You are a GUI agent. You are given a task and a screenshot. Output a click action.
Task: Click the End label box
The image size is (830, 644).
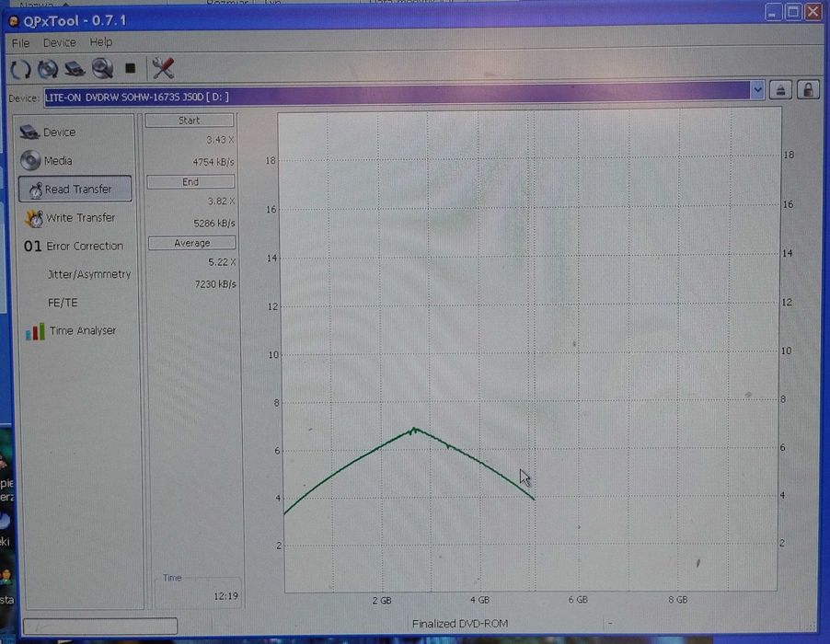190,181
